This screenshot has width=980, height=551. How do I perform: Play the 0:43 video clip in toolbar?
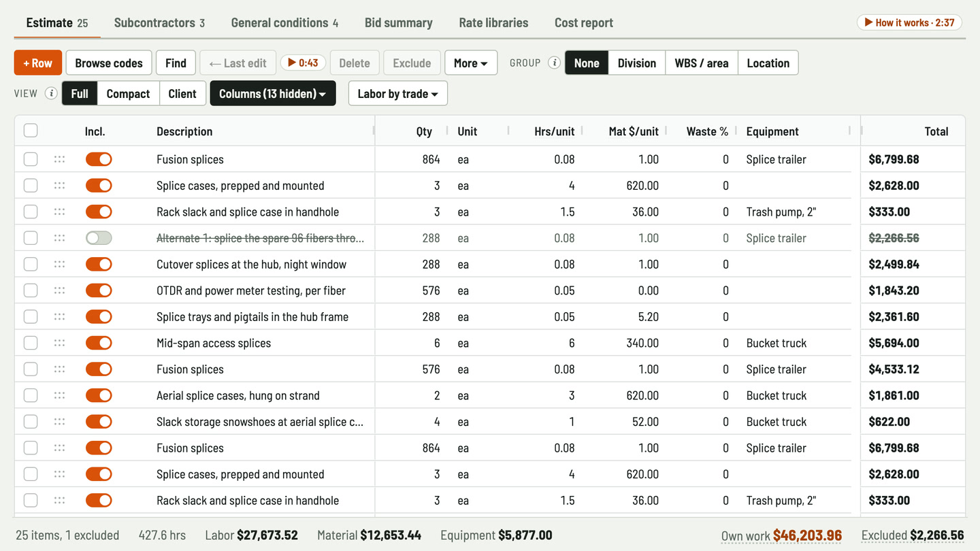[x=303, y=63]
